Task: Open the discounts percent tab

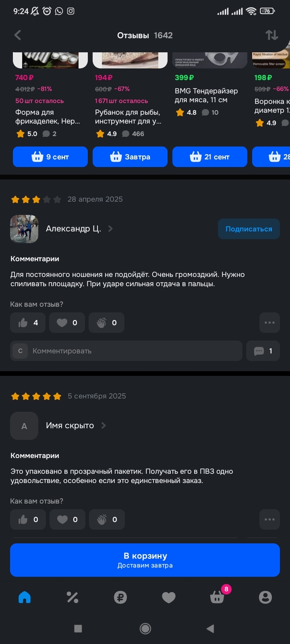Action: click(72, 597)
